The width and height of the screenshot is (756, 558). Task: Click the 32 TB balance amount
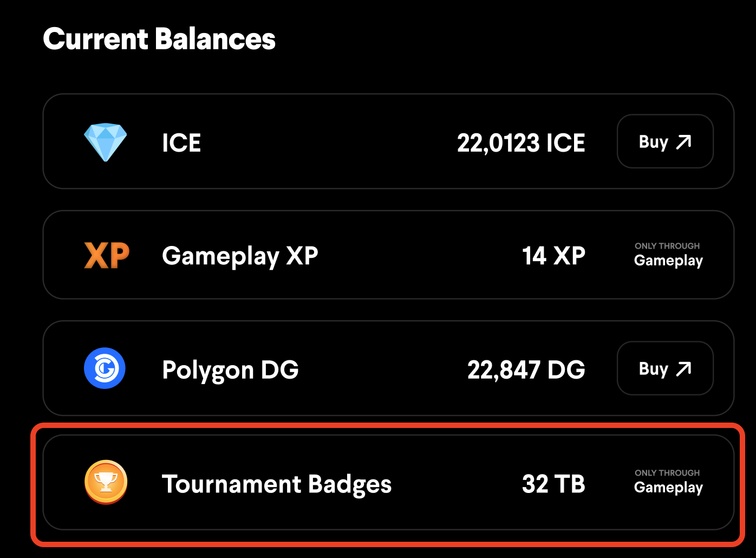click(x=553, y=484)
